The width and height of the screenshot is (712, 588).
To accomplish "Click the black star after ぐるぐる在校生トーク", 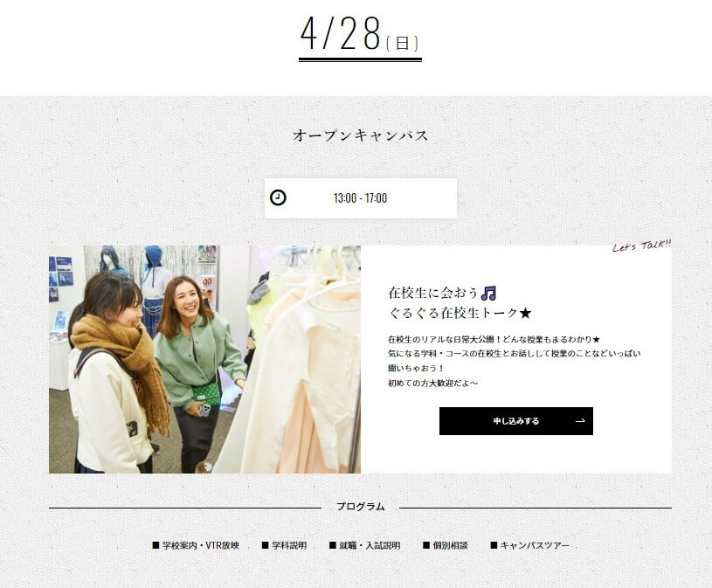I will [x=525, y=314].
